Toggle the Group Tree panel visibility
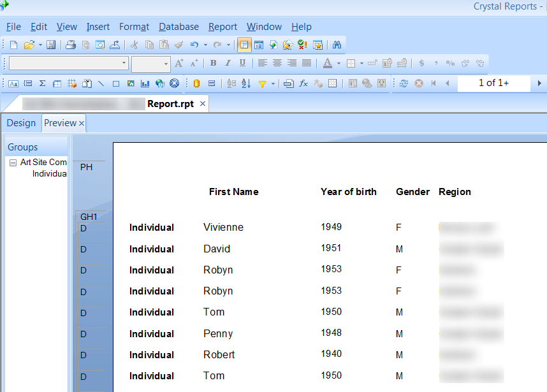 tap(244, 45)
